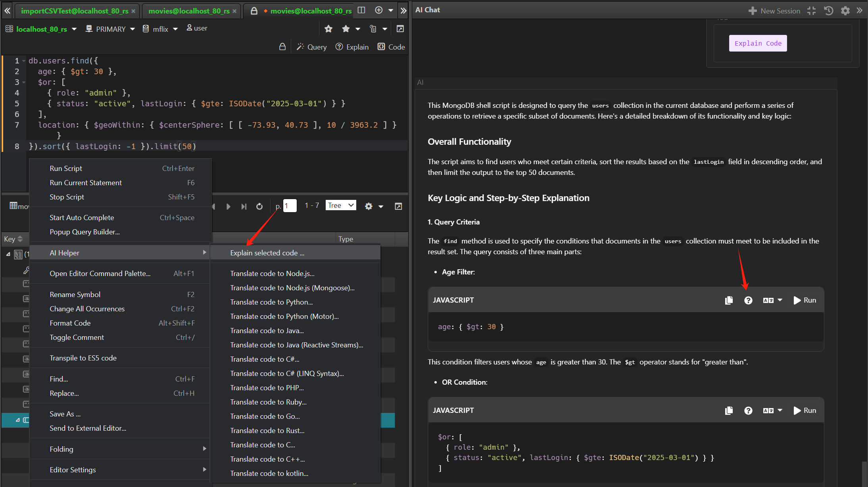The width and height of the screenshot is (868, 487).
Task: Run the age filter code snippet
Action: click(805, 300)
